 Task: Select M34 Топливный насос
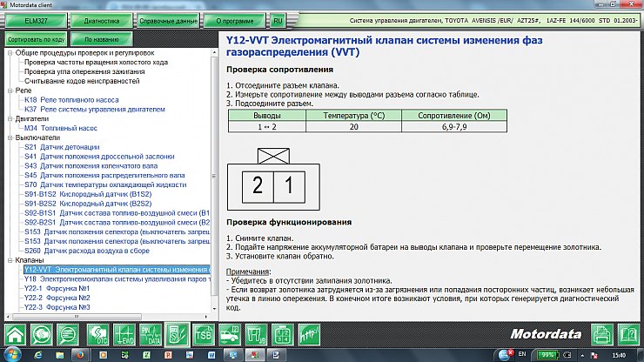point(61,128)
